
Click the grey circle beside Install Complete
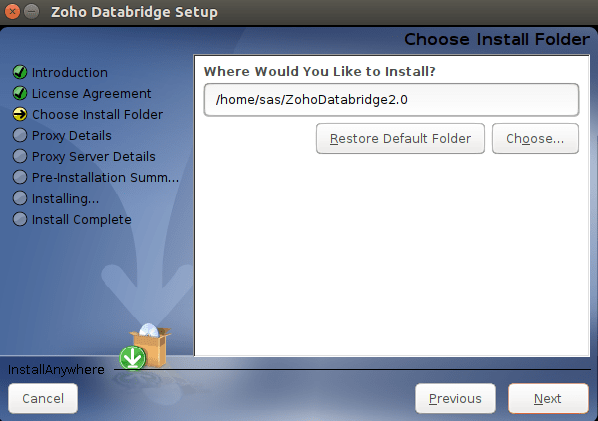point(20,219)
